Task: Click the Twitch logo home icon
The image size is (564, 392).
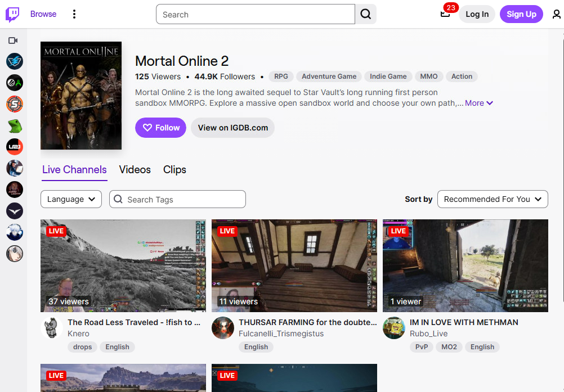Action: click(x=12, y=15)
